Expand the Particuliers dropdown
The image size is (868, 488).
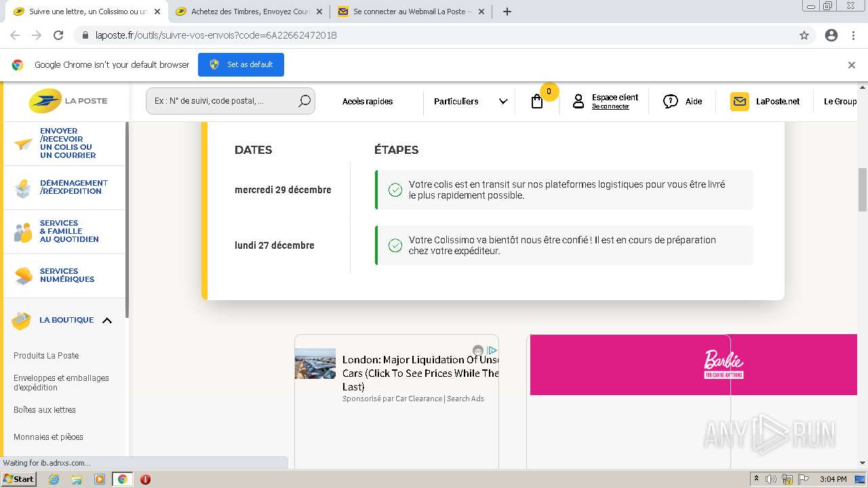(471, 102)
